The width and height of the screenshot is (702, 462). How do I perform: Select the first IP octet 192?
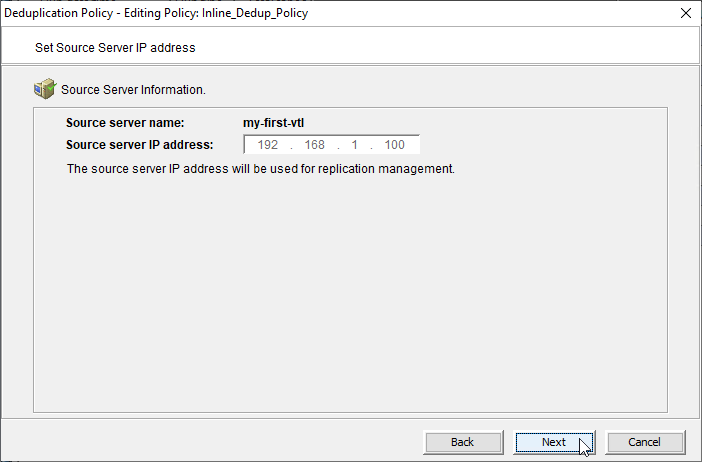tap(268, 145)
